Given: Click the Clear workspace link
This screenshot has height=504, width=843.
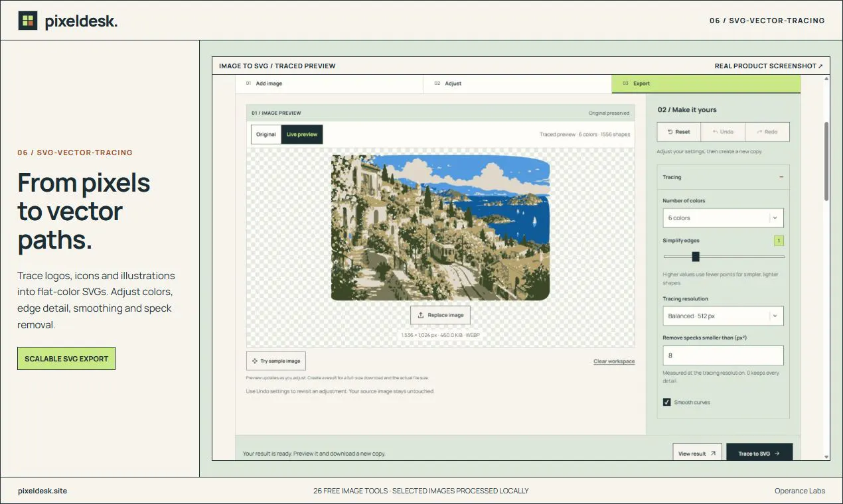Looking at the screenshot, I should [614, 361].
